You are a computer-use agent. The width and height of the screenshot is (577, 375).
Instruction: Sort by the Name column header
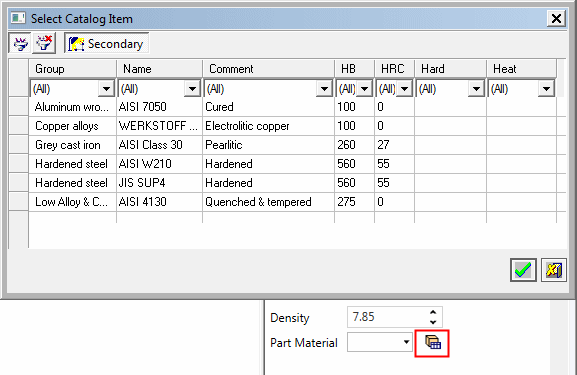click(x=159, y=69)
